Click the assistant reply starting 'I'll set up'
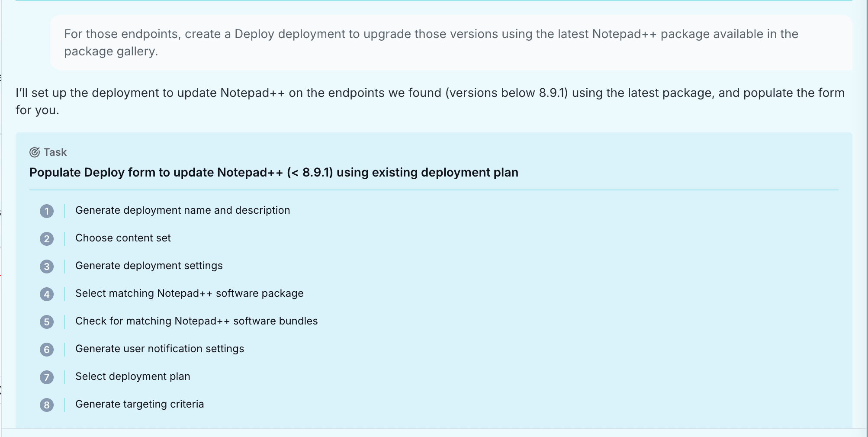 point(430,101)
